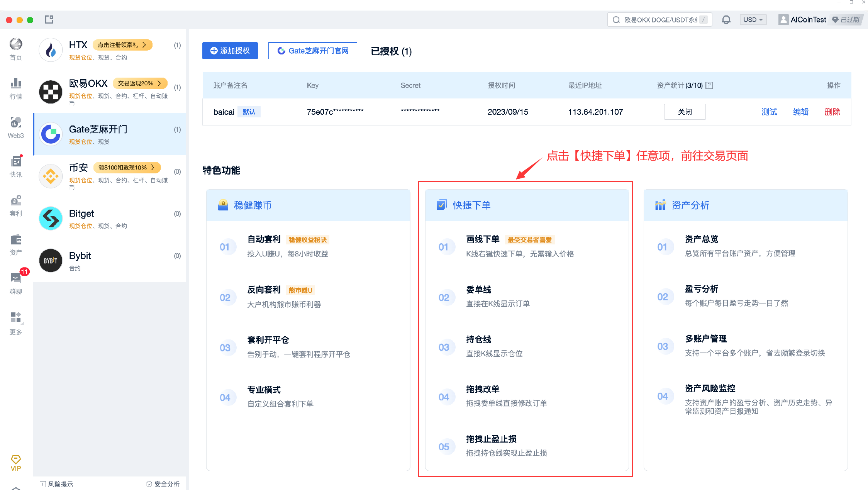Open the 币安 领$100和返现10% promo chevron
Image resolution: width=868 pixels, height=490 pixels.
(x=153, y=167)
